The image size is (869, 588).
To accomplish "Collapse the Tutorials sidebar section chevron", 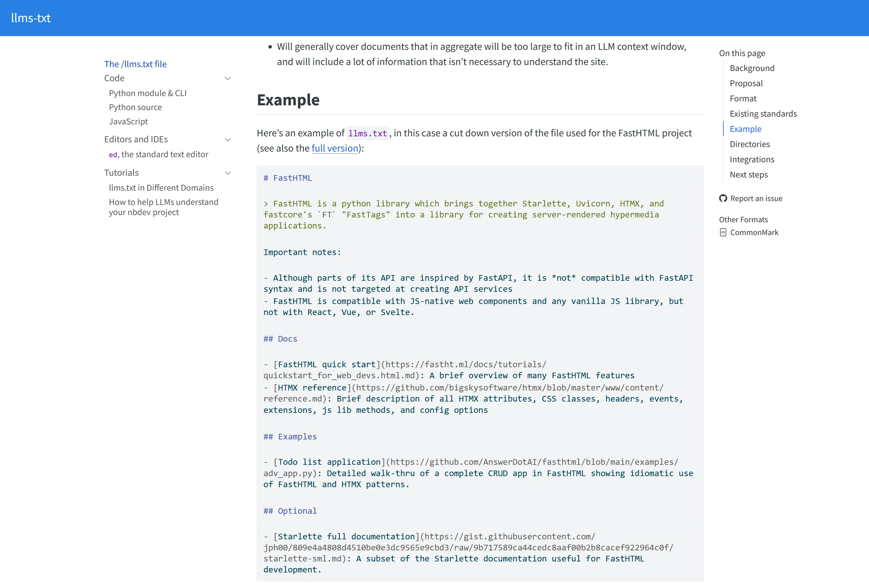I will 228,173.
